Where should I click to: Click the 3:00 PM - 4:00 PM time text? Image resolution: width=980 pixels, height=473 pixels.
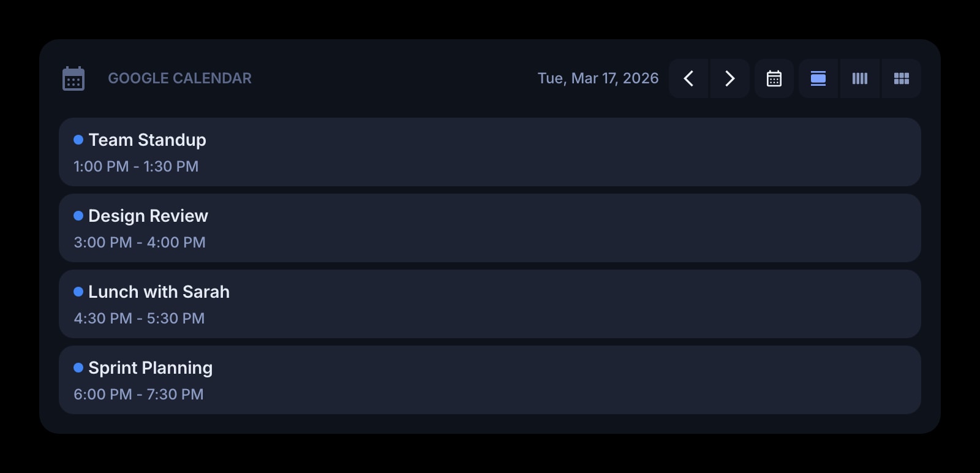pos(140,242)
